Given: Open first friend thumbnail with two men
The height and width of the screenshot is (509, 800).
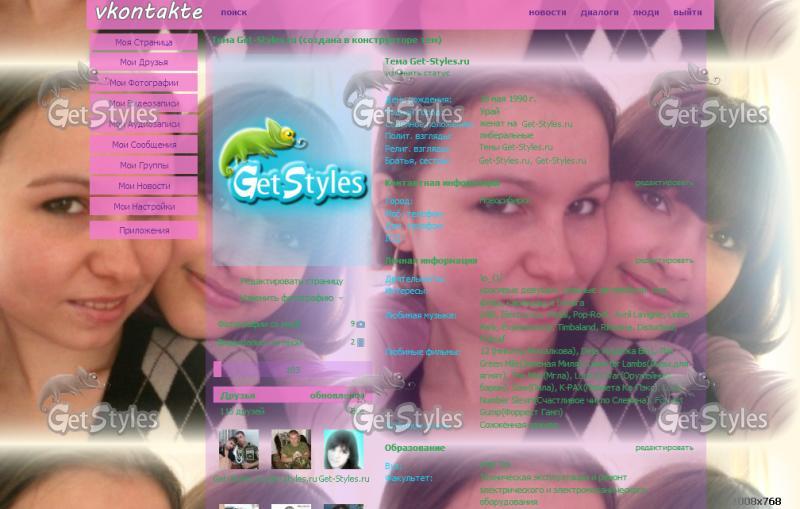Looking at the screenshot, I should point(239,449).
